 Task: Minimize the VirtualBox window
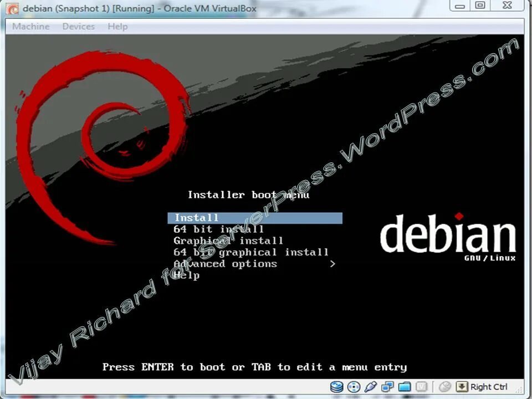click(x=460, y=6)
